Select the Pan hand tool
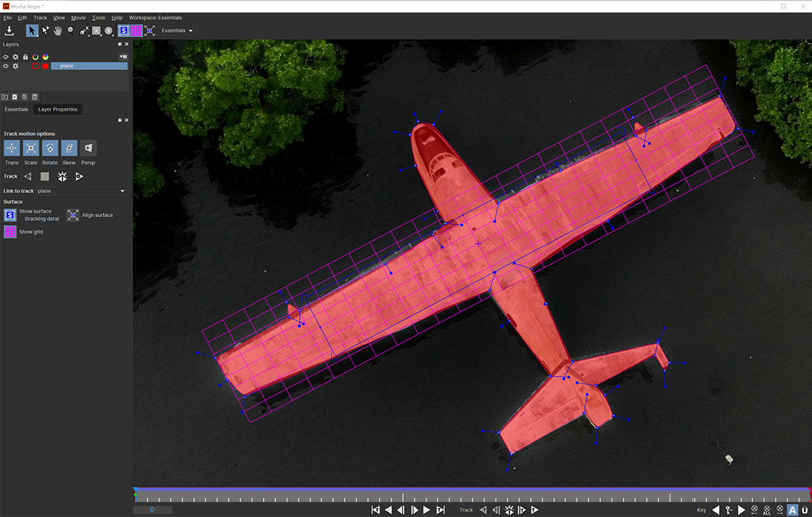 tap(58, 30)
